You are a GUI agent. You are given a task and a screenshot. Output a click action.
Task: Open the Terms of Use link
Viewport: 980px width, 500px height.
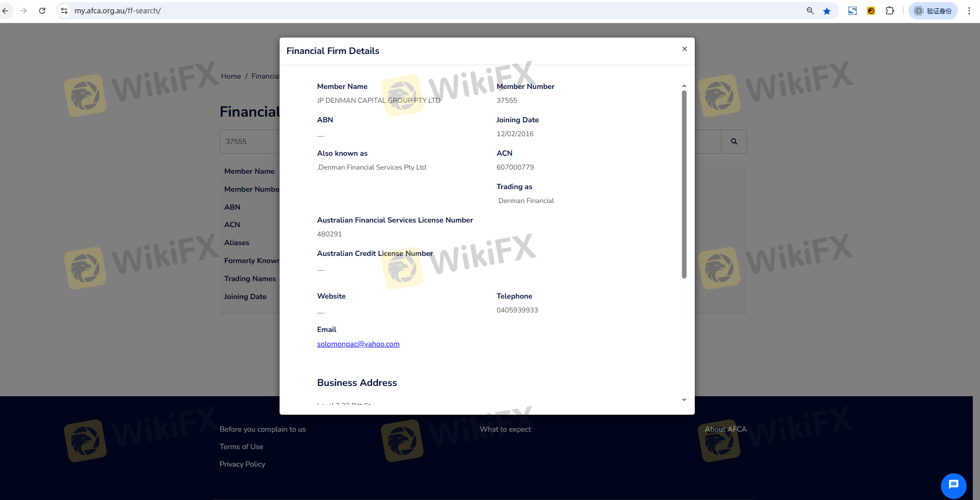241,447
